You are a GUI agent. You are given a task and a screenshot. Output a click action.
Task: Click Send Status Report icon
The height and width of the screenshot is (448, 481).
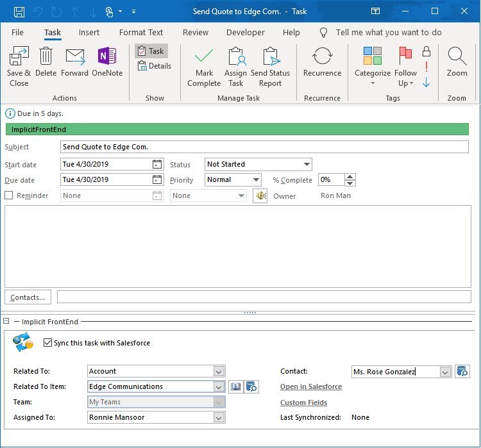tap(270, 58)
